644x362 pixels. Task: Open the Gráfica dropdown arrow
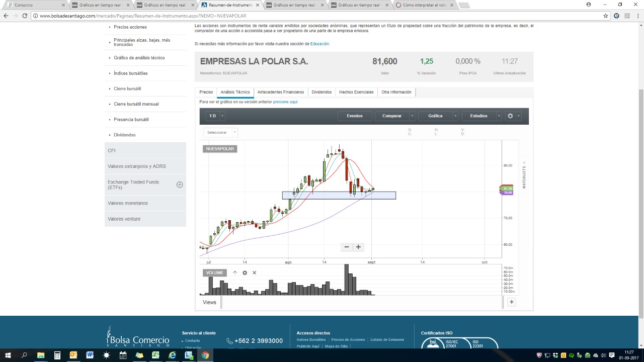[456, 116]
